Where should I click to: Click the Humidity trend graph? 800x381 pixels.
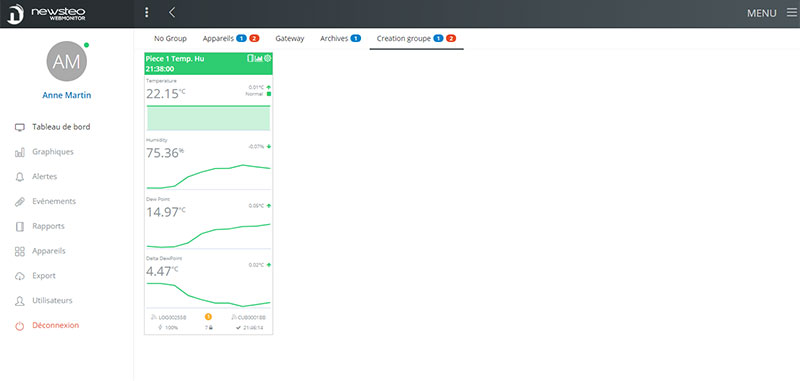point(208,175)
